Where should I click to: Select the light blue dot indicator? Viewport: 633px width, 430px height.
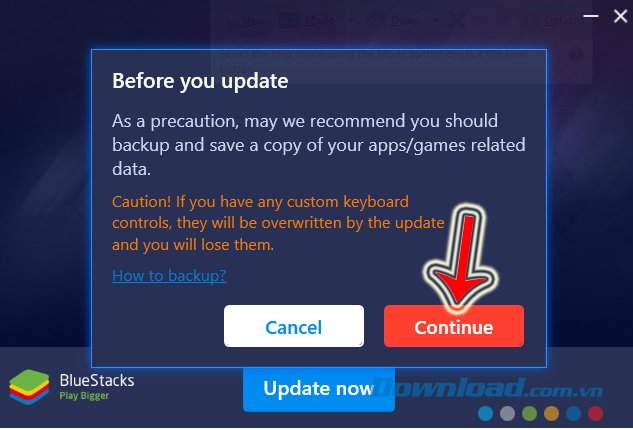485,413
